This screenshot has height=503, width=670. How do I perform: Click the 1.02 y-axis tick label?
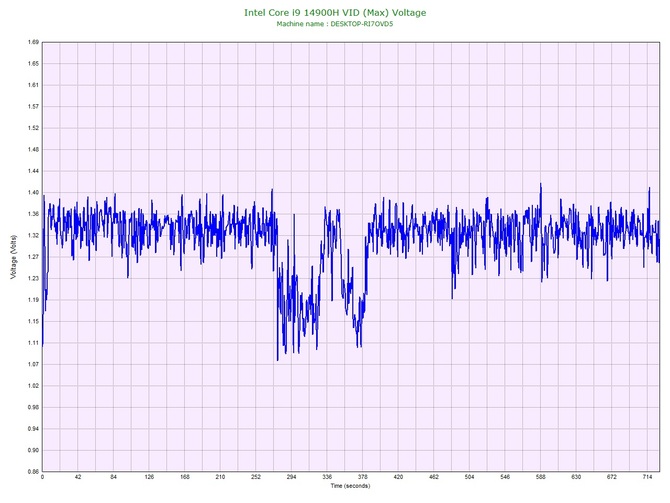pyautogui.click(x=33, y=386)
